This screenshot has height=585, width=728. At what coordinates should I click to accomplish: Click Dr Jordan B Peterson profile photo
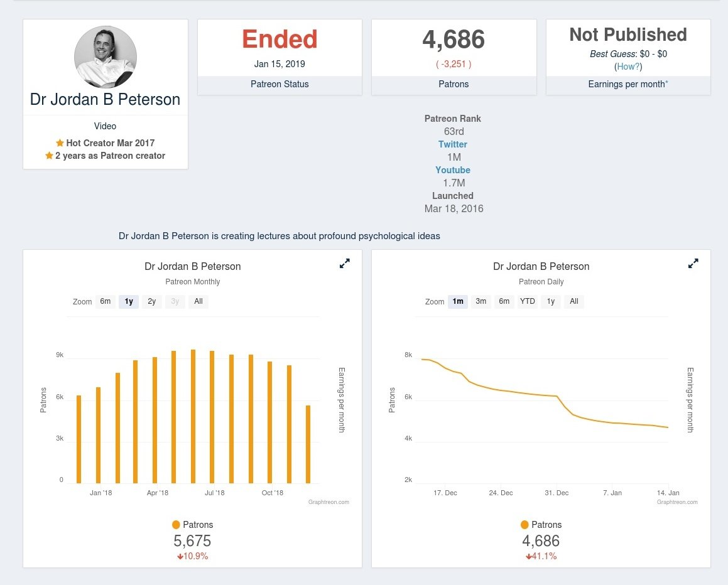click(106, 57)
